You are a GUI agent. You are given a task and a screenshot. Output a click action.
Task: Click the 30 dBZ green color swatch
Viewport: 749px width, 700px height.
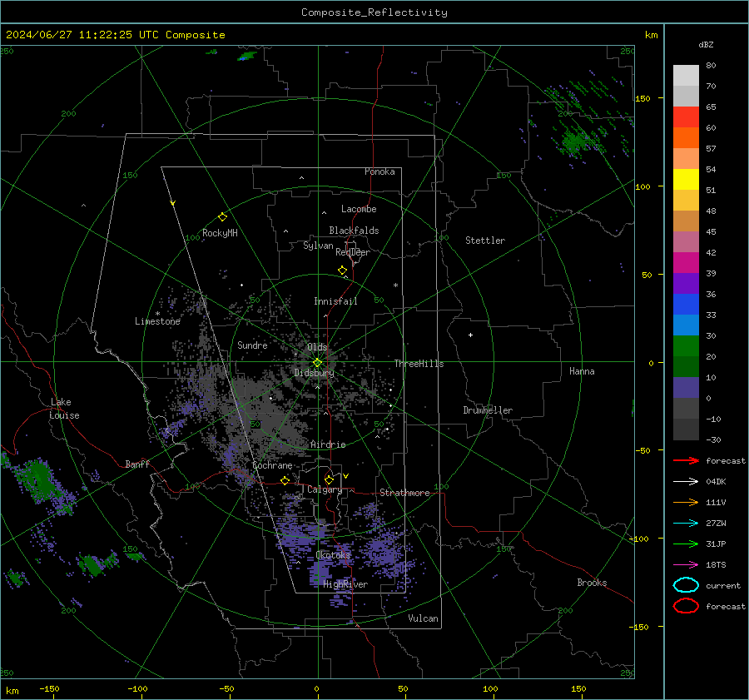pyautogui.click(x=686, y=346)
